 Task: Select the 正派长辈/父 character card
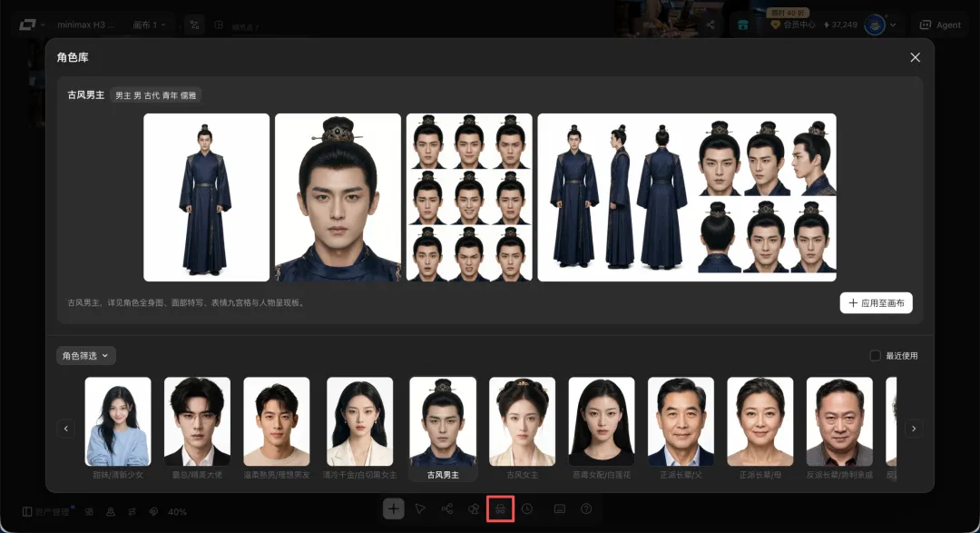[x=681, y=429]
